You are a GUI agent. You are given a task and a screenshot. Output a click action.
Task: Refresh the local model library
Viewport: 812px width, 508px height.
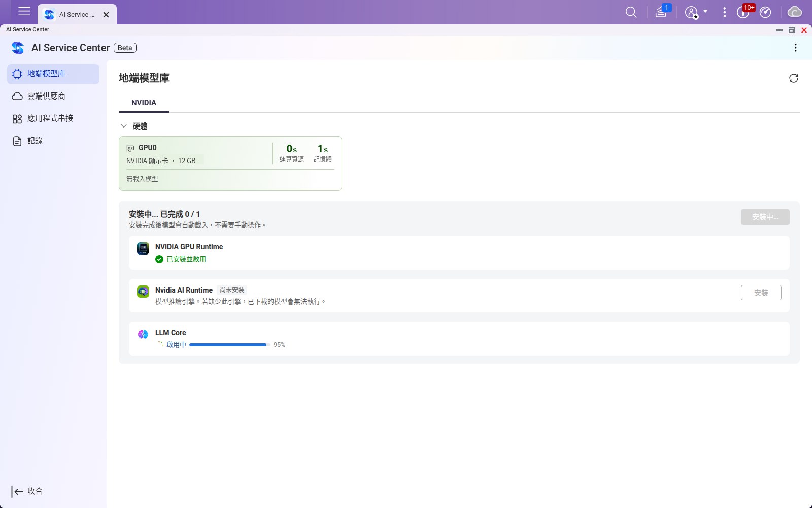coord(794,78)
